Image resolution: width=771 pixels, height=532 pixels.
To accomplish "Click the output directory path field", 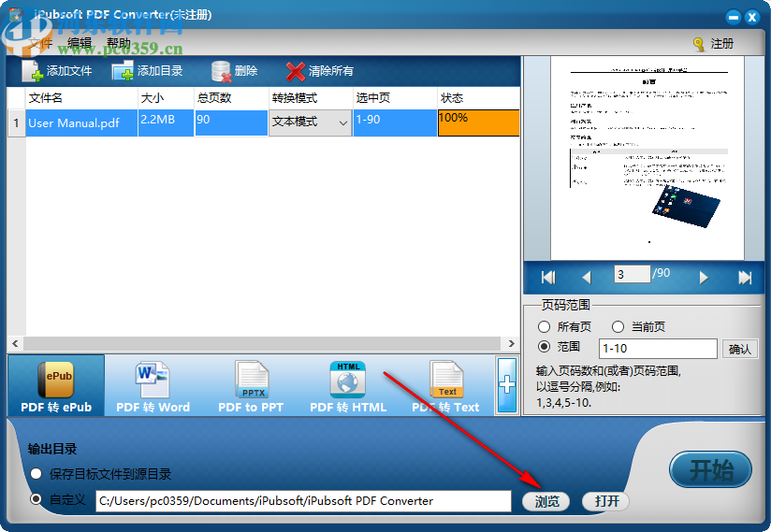I will (x=303, y=501).
